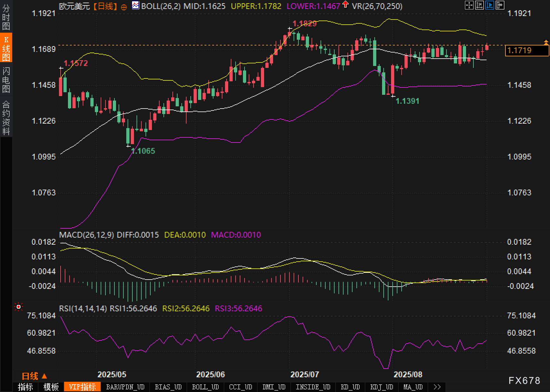Open the 模板 tab at bottom
The height and width of the screenshot is (392, 550).
click(x=51, y=387)
